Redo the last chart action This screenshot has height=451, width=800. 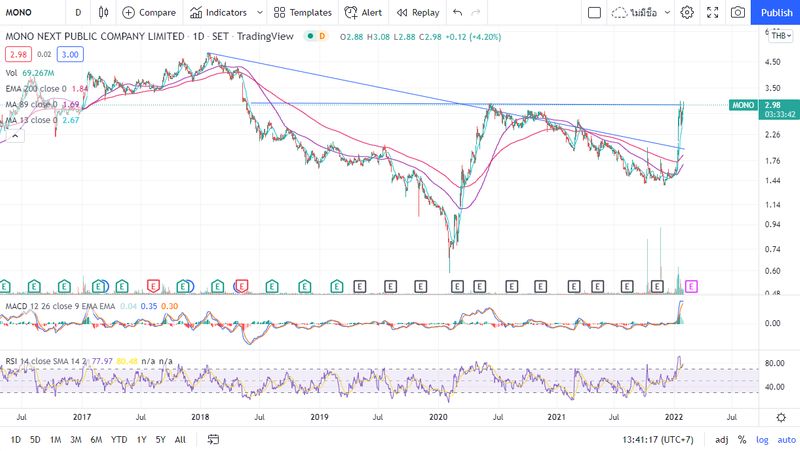tap(476, 12)
